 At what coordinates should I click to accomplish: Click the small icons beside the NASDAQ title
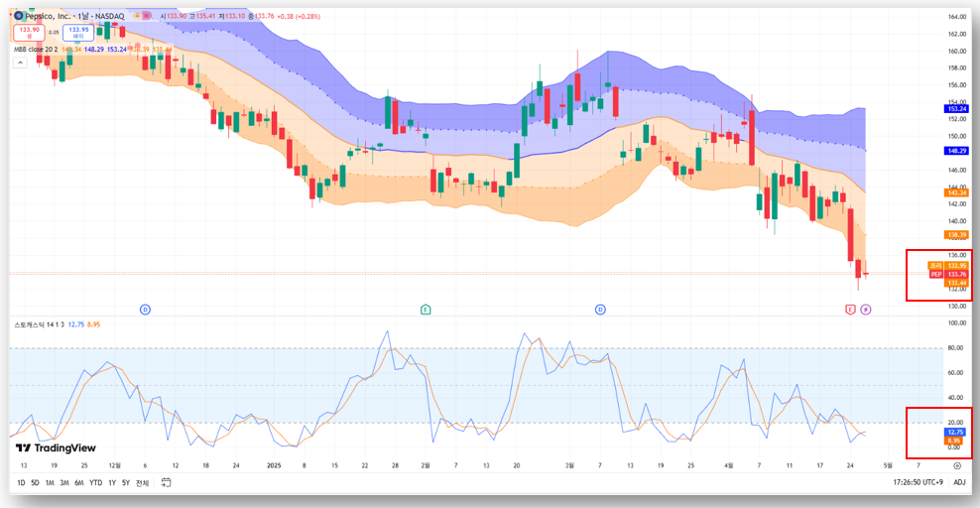pyautogui.click(x=142, y=16)
